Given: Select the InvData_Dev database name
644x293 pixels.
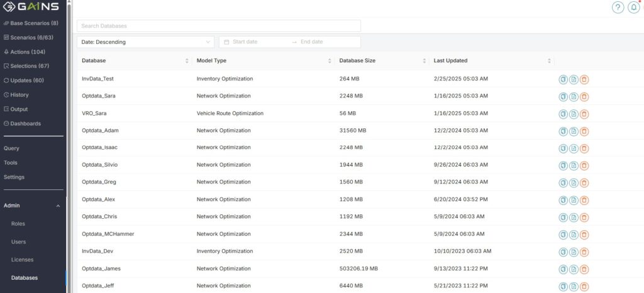Looking at the screenshot, I should pyautogui.click(x=97, y=251).
